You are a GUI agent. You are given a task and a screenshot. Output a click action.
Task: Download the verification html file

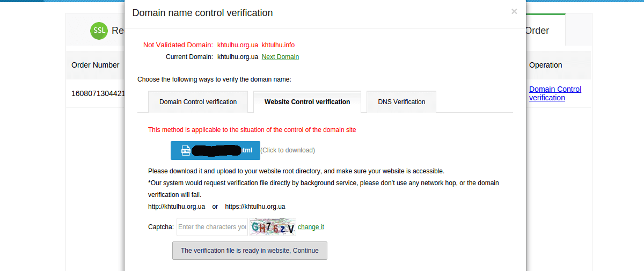click(215, 151)
